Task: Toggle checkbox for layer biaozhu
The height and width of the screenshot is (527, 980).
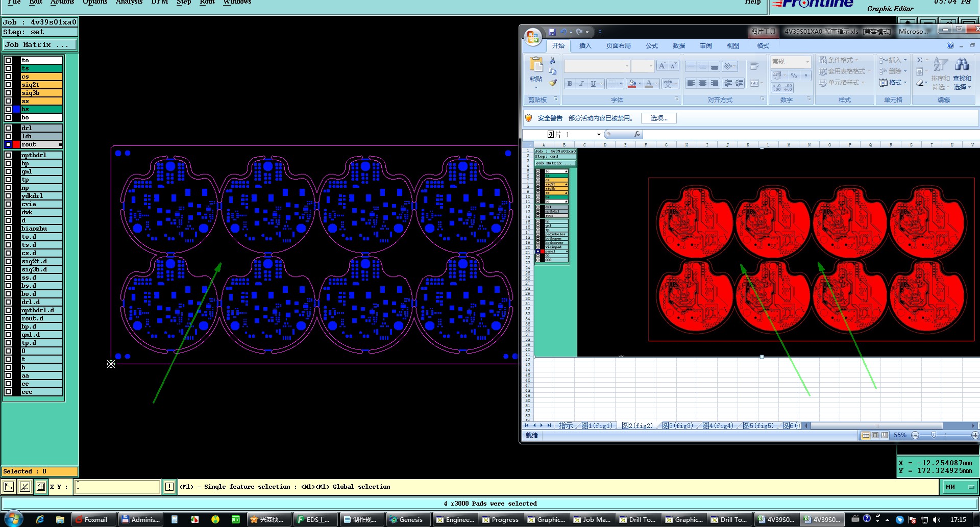Action: [x=8, y=229]
